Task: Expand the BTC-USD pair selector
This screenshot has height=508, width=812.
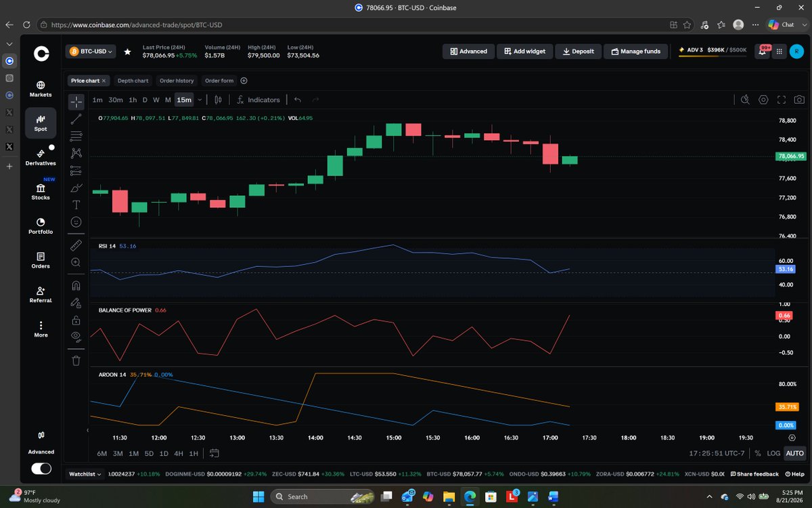Action: point(91,51)
